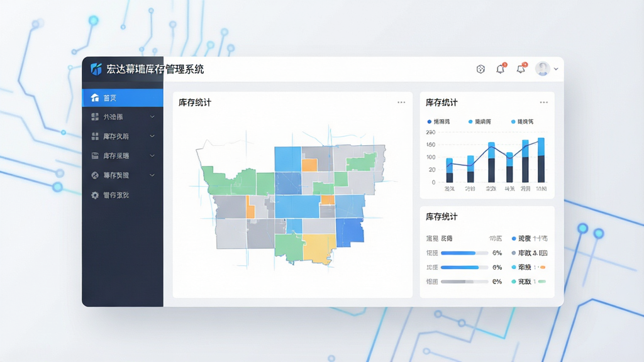Image resolution: width=644 pixels, height=362 pixels.
Task: Click the folder icon in the fourth sidebar row
Action: coord(95,156)
